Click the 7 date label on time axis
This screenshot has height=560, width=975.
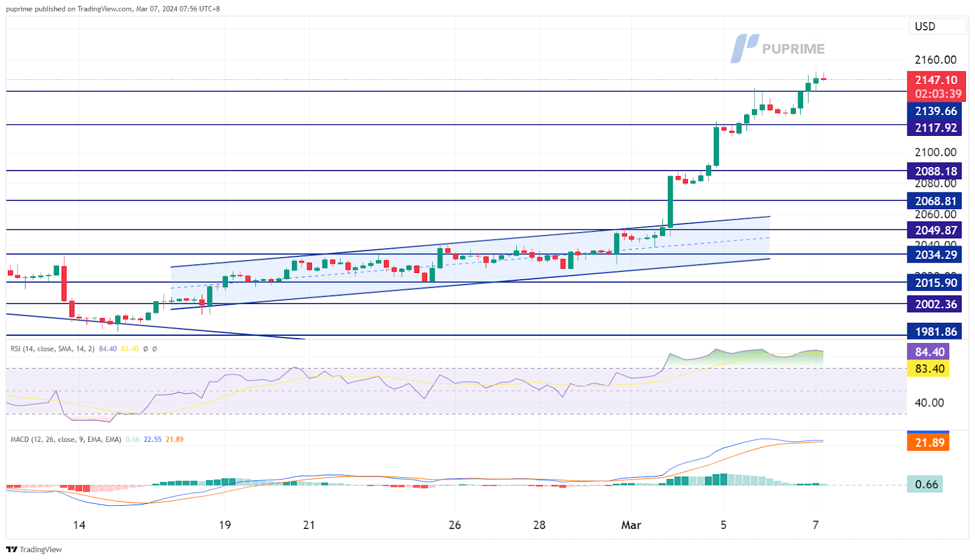point(816,525)
